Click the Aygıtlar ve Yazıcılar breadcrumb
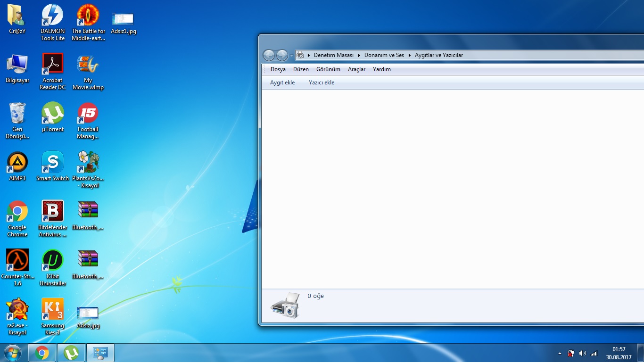The image size is (644, 364). pyautogui.click(x=439, y=55)
